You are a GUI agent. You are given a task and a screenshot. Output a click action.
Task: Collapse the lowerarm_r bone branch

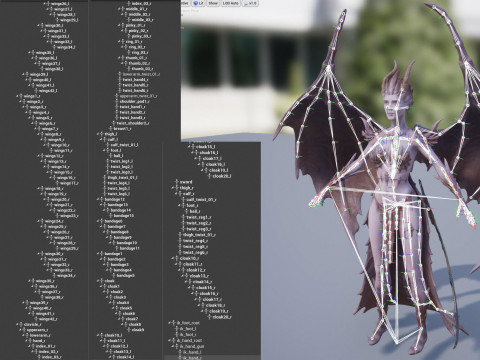pos(23,335)
